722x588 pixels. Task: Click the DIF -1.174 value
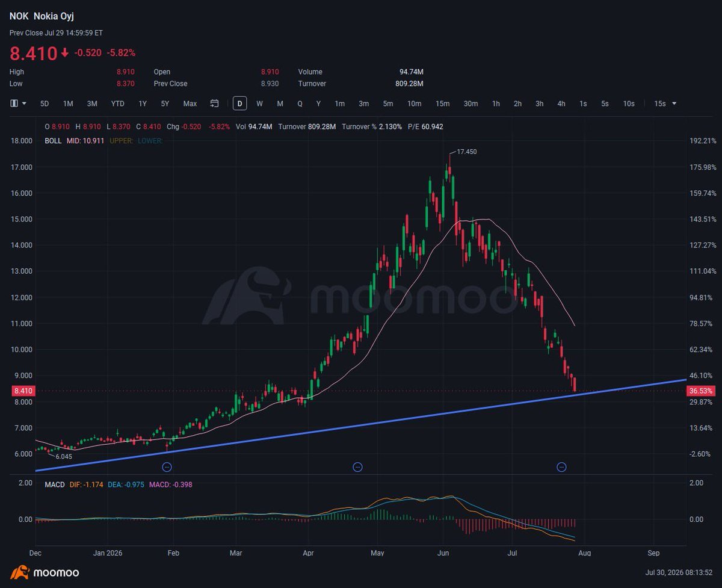point(87,484)
